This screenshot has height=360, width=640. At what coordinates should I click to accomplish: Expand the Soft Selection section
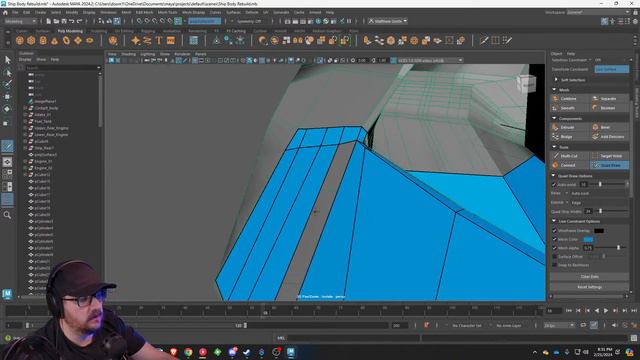pos(556,80)
